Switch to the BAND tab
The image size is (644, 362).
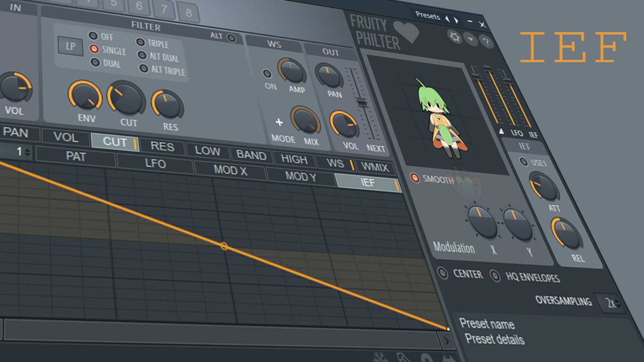tap(251, 155)
